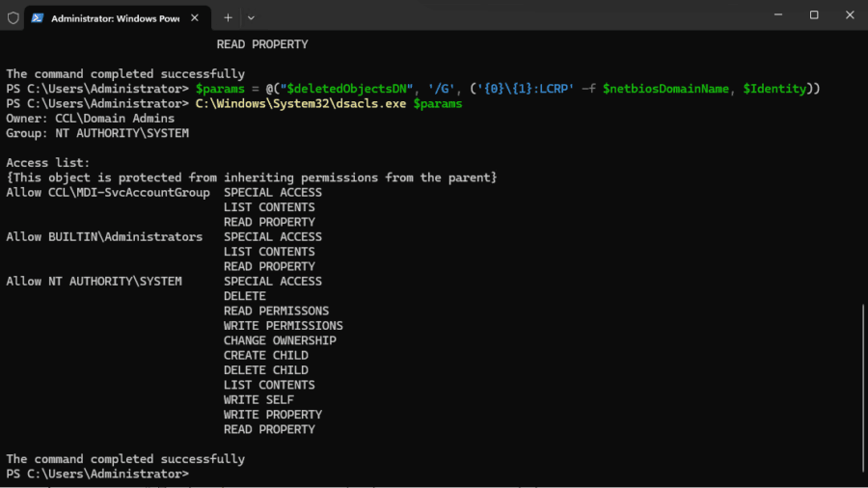Screen dimensions: 868x488
Task: Click the terminal vertical scrollbar thumb
Action: point(863,390)
